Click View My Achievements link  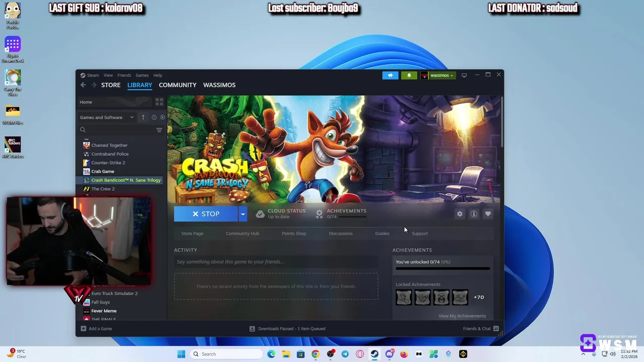[462, 316]
